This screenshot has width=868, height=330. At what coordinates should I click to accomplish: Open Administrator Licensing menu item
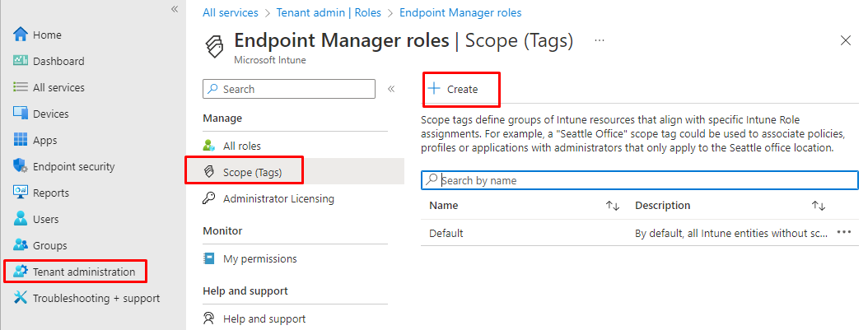[x=278, y=198]
